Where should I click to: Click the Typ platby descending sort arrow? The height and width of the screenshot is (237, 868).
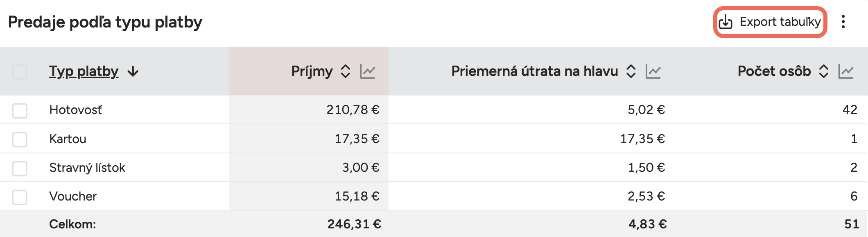(133, 72)
